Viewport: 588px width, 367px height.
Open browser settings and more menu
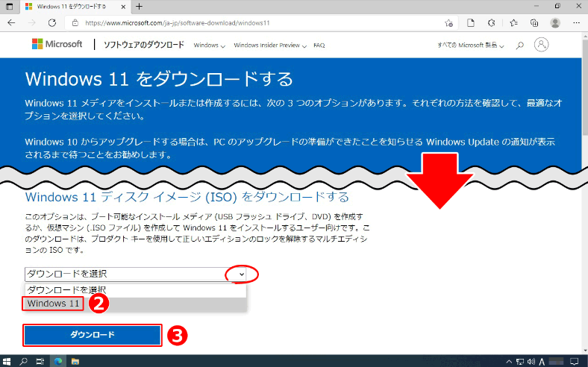576,23
